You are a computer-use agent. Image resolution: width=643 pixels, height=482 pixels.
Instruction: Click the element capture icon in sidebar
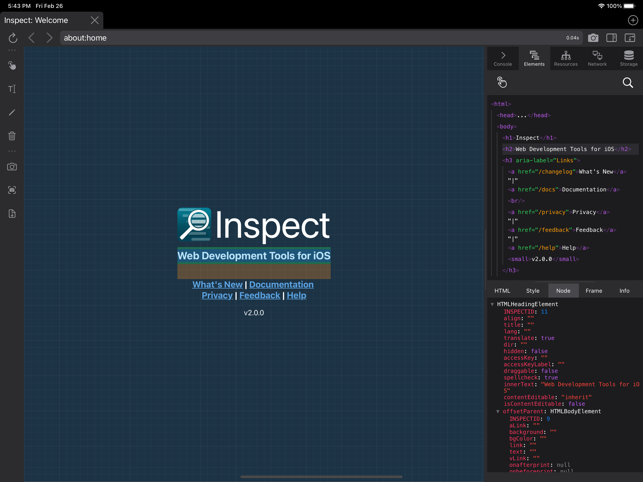coord(12,190)
